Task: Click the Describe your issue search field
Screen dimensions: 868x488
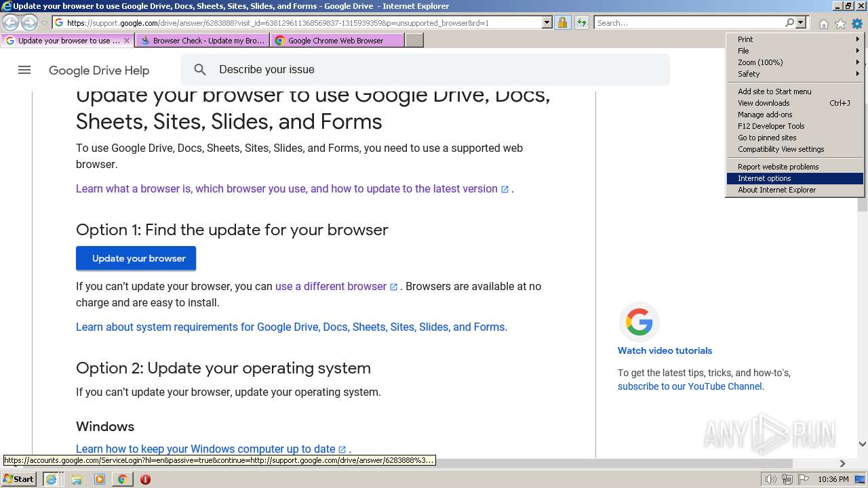Action: point(425,70)
